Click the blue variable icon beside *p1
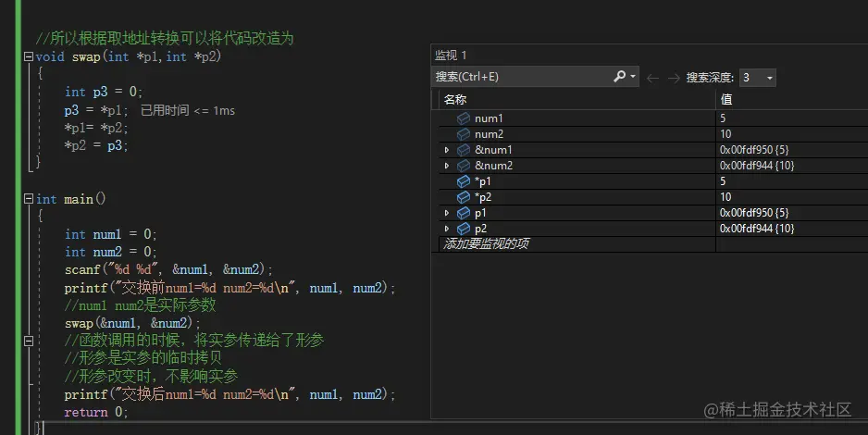This screenshot has height=435, width=868. (464, 181)
